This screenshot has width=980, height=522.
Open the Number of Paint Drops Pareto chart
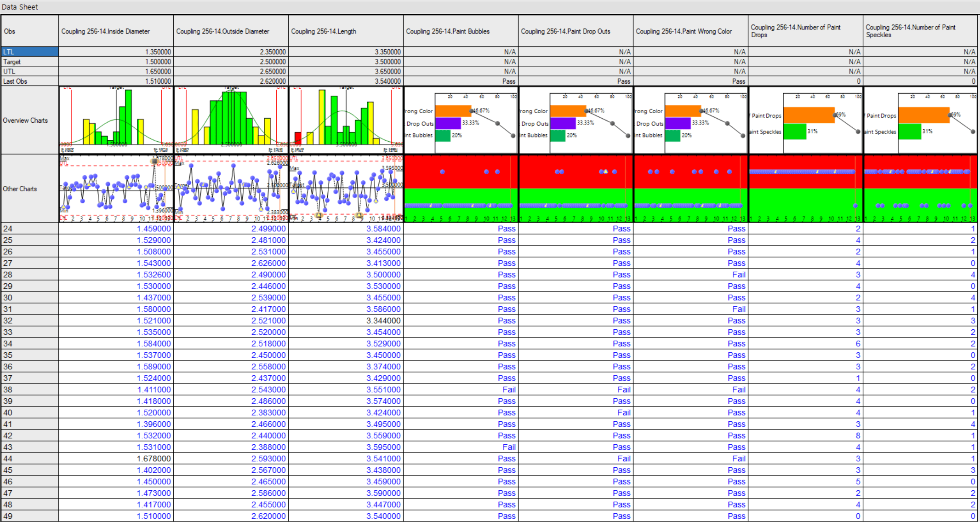(806, 120)
